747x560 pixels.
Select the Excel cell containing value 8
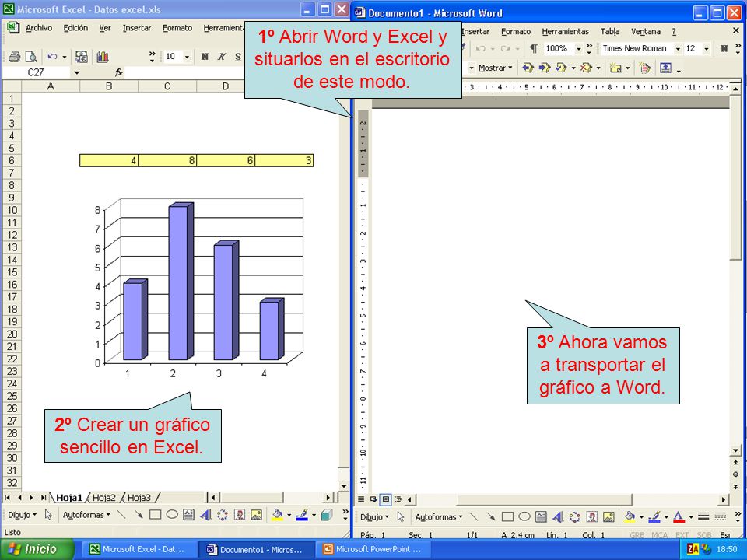click(x=167, y=160)
